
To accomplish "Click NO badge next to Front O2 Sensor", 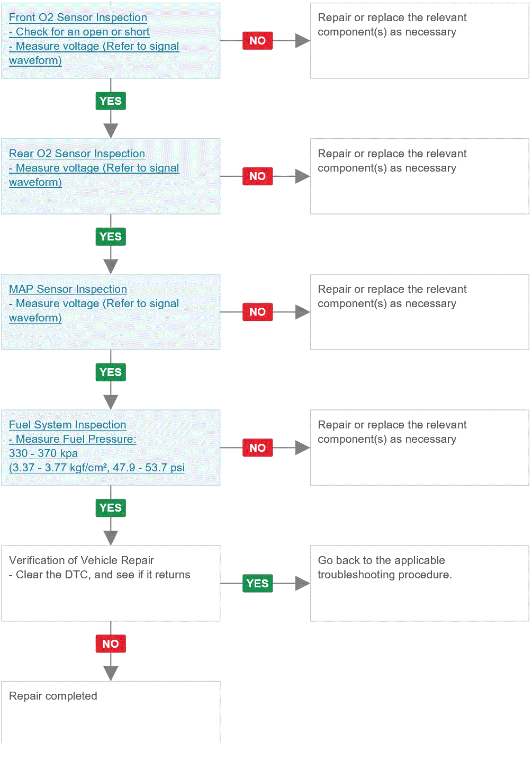I will (257, 41).
